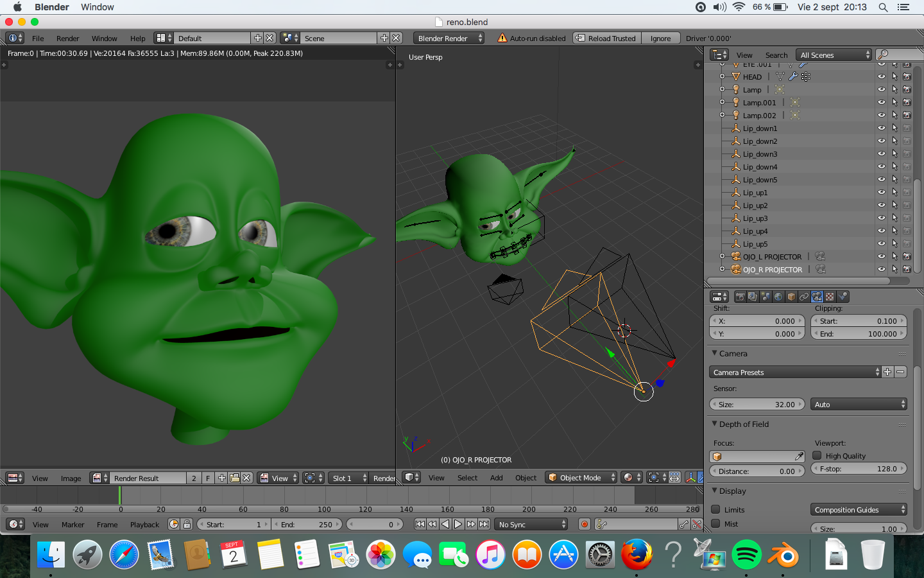The image size is (924, 578).
Task: Open the Render menu in info header
Action: 67,38
